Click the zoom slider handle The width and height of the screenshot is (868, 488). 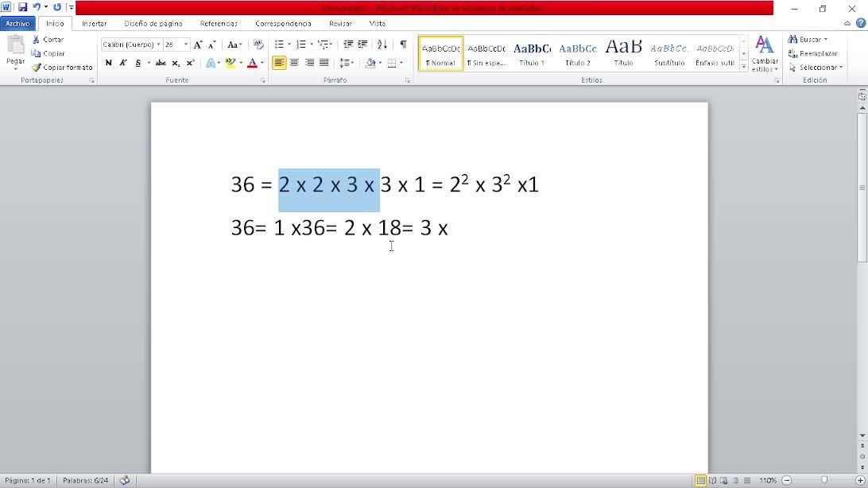823,480
